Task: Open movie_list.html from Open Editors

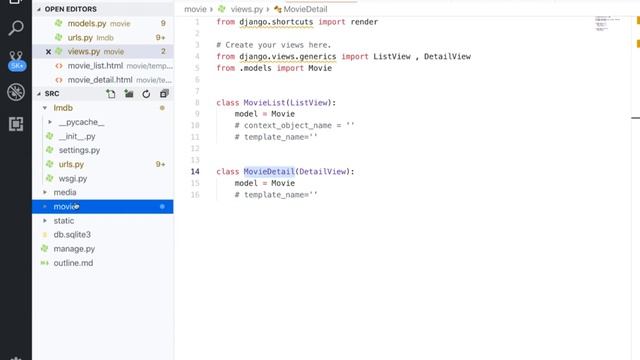Action: click(x=103, y=66)
